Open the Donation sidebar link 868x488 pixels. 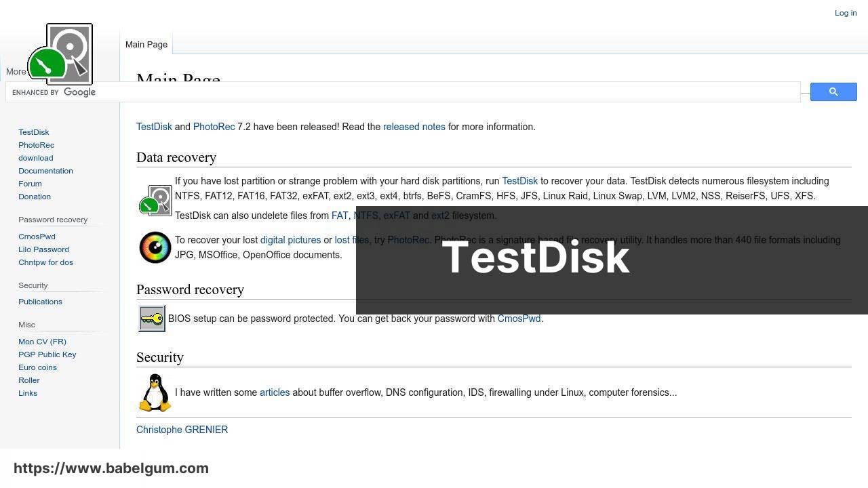click(x=35, y=197)
